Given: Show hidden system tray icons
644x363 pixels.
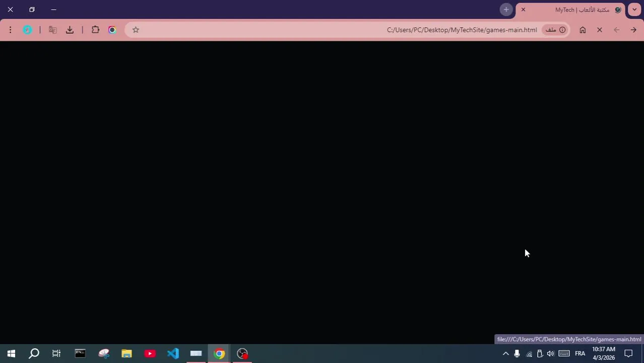Looking at the screenshot, I should 506,353.
